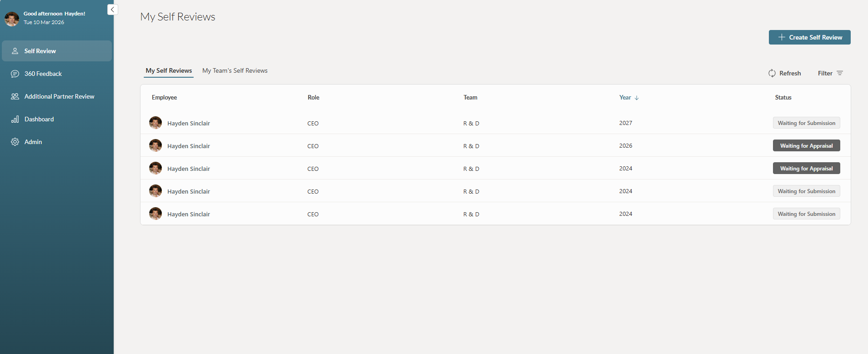Image resolution: width=868 pixels, height=354 pixels.
Task: Click the large My Self Reviews page heading
Action: (x=178, y=17)
